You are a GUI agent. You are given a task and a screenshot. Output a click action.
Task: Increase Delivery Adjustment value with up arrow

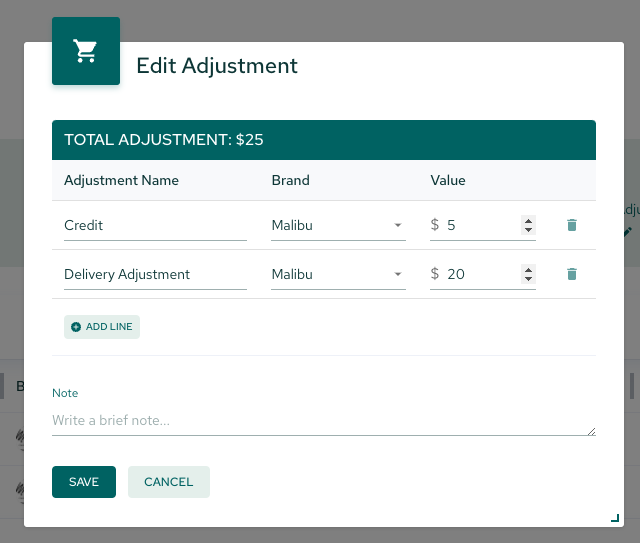pos(528,270)
